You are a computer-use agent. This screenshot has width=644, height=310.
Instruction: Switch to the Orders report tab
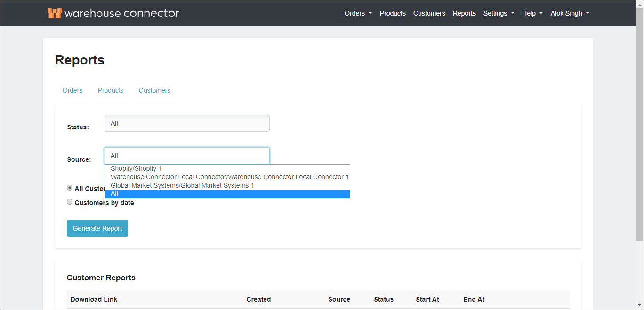tap(72, 90)
